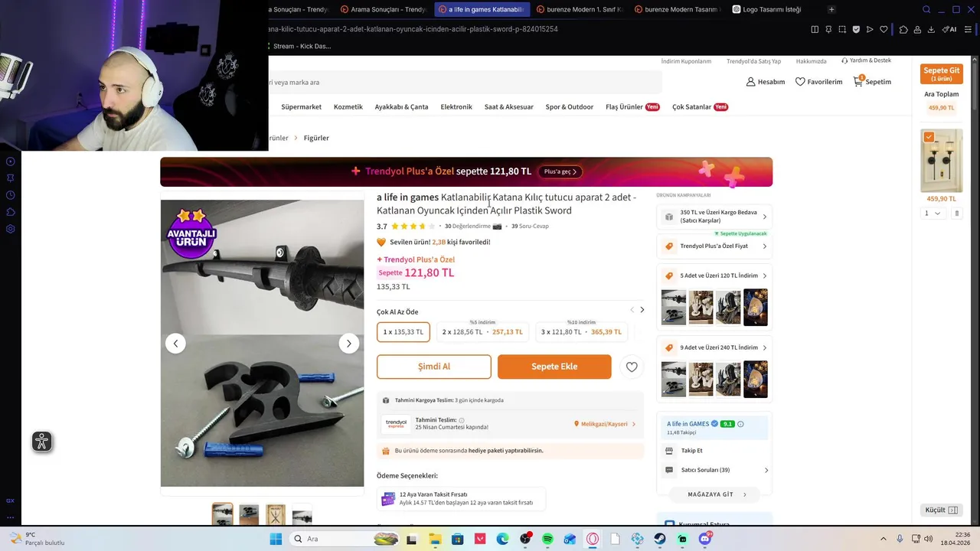This screenshot has height=551, width=980.
Task: Open Spotify from the taskbar
Action: click(x=547, y=539)
